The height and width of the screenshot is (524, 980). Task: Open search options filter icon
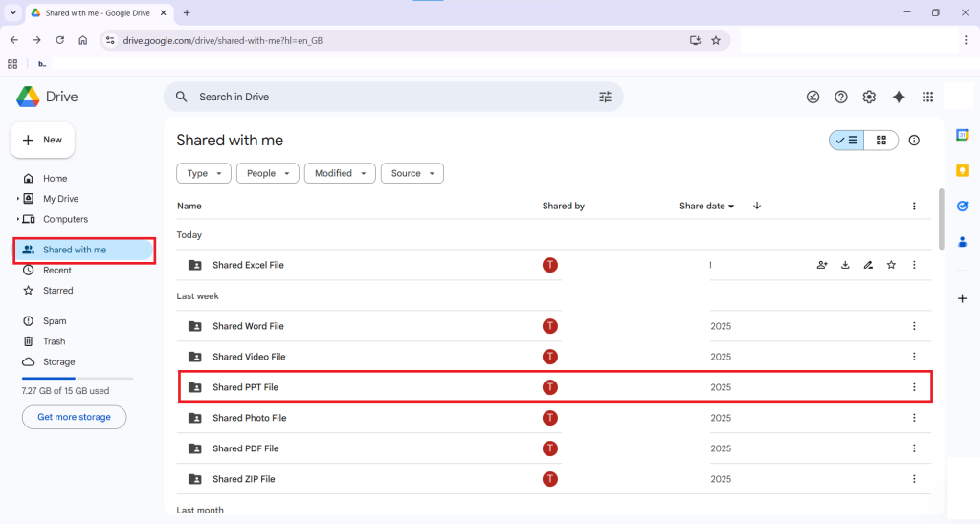coord(605,97)
